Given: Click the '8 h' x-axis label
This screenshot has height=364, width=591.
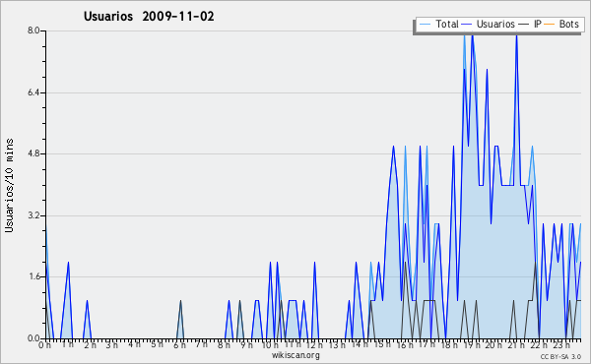Looking at the screenshot, I should click(224, 345).
